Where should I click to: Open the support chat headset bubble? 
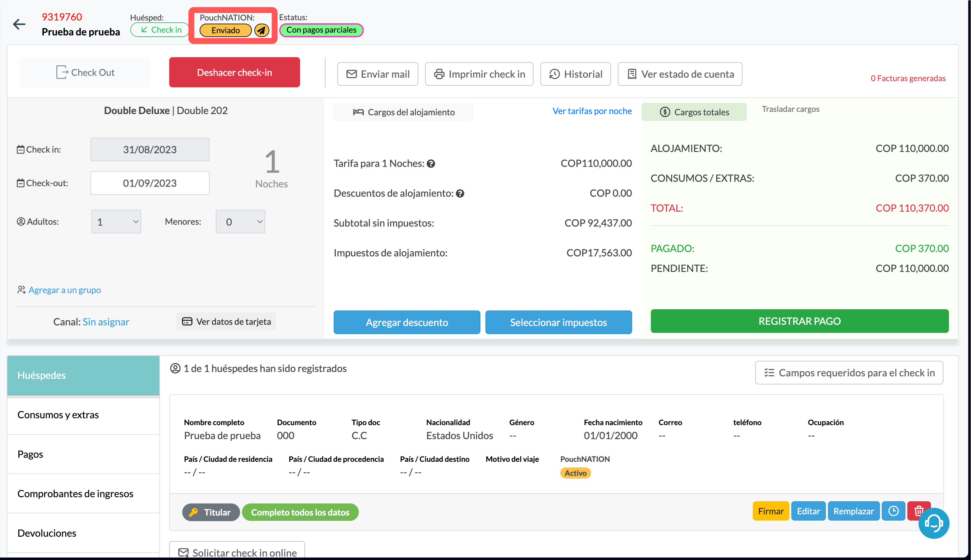click(x=934, y=523)
